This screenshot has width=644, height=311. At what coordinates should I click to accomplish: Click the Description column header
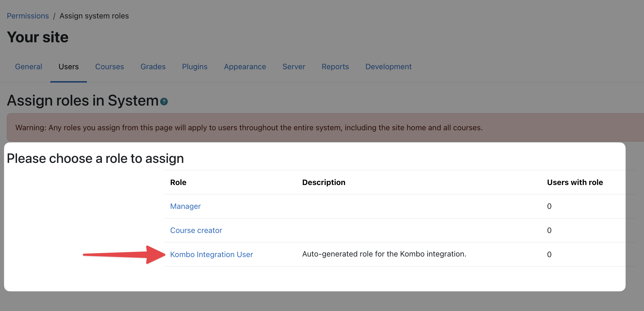coord(323,182)
